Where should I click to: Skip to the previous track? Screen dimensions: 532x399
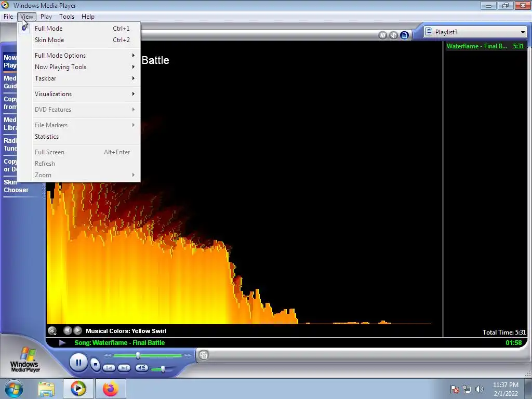(109, 368)
